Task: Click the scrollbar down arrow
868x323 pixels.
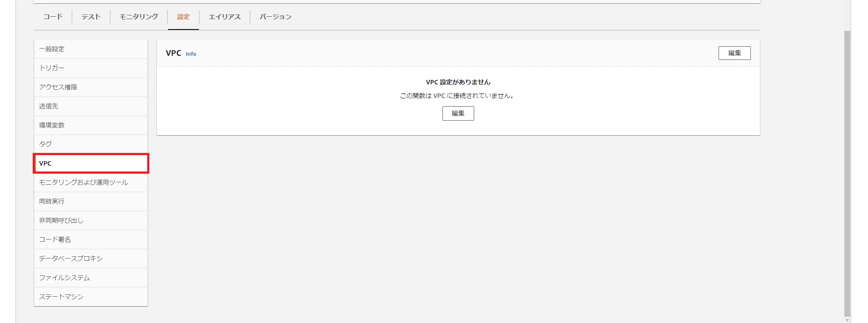Action: pyautogui.click(x=847, y=320)
